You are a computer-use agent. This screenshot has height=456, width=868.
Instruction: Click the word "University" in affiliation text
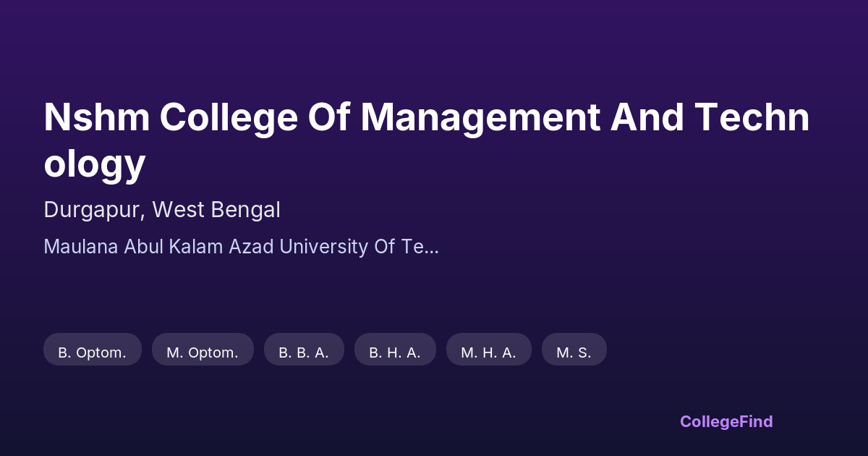coord(323,247)
